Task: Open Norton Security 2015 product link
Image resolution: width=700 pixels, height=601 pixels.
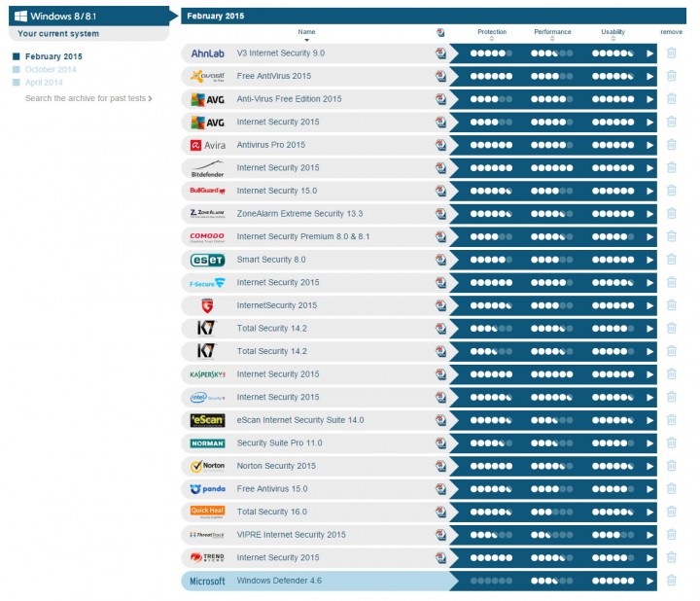Action: click(276, 466)
